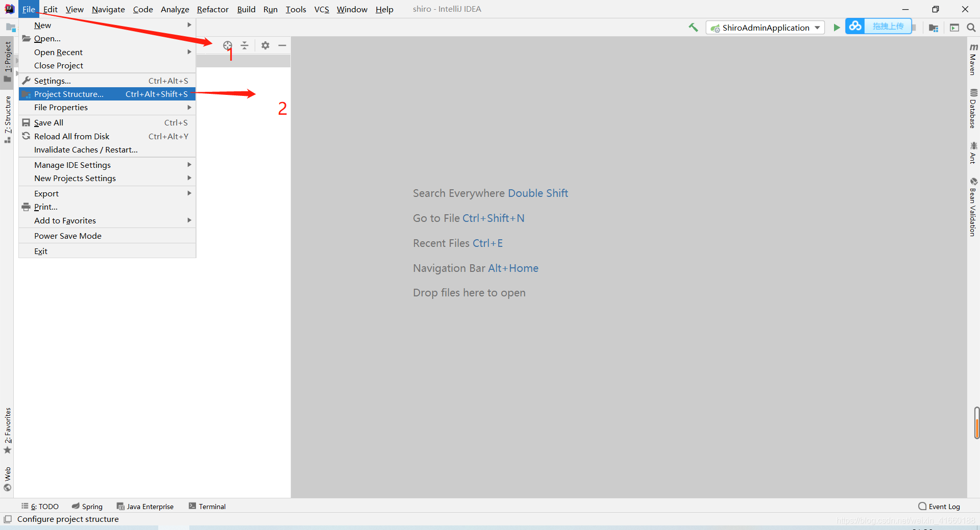Open Project Structure toolbar icon

point(934,28)
